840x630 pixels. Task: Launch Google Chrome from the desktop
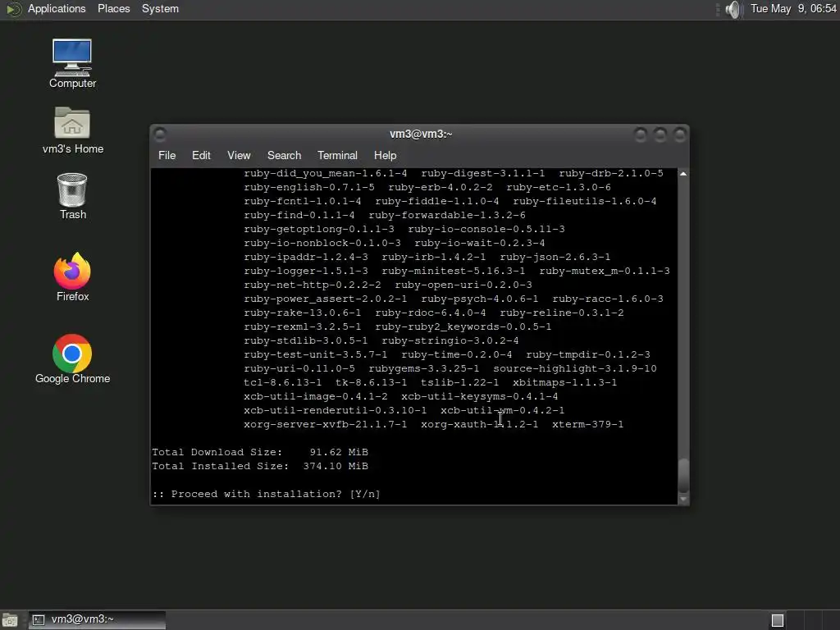coord(72,359)
